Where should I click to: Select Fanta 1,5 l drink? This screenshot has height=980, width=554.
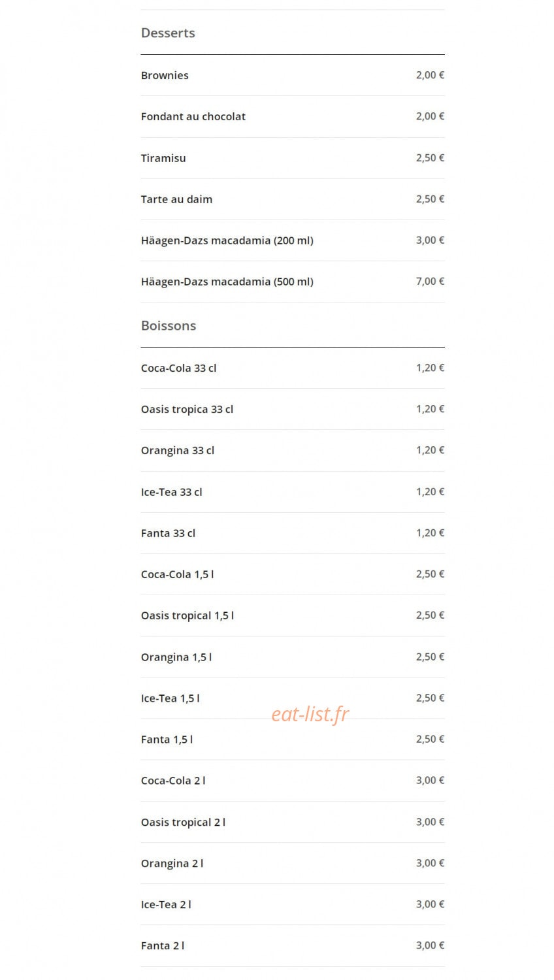pyautogui.click(x=293, y=740)
